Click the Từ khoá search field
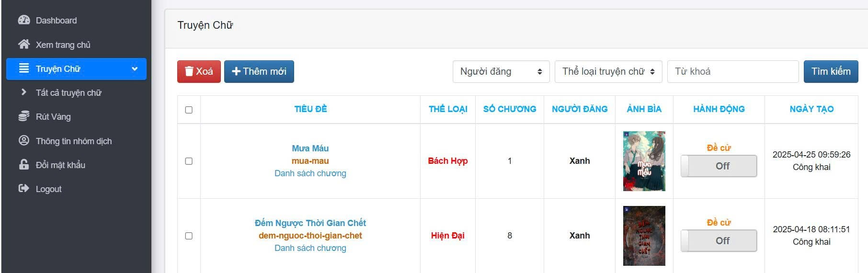 point(733,71)
